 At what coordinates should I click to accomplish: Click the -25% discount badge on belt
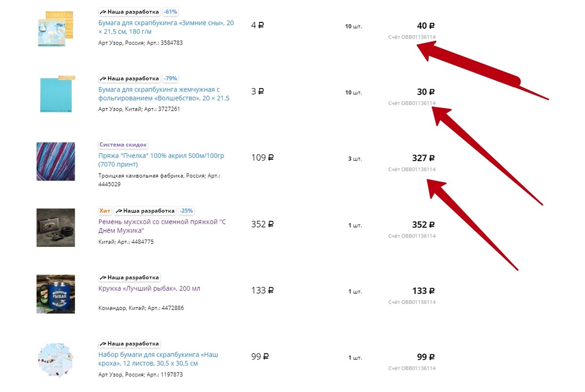(x=186, y=211)
